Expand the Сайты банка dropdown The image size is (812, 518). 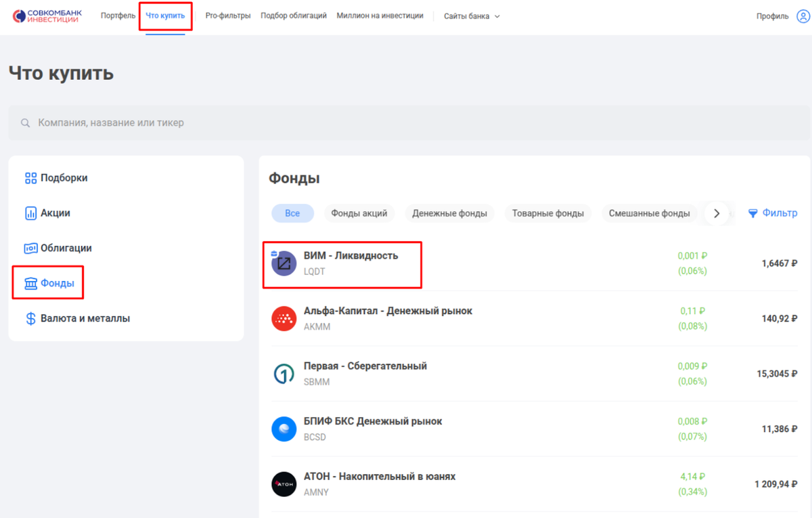point(472,16)
